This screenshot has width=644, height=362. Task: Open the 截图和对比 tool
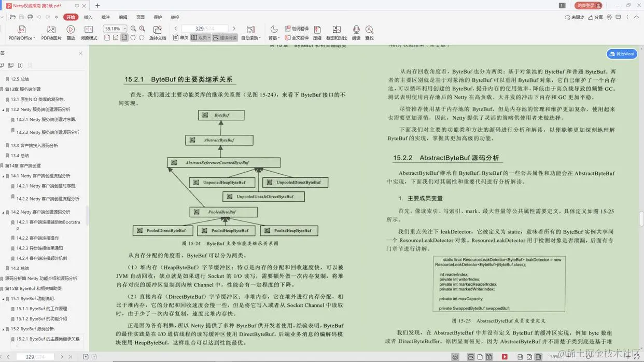[337, 33]
